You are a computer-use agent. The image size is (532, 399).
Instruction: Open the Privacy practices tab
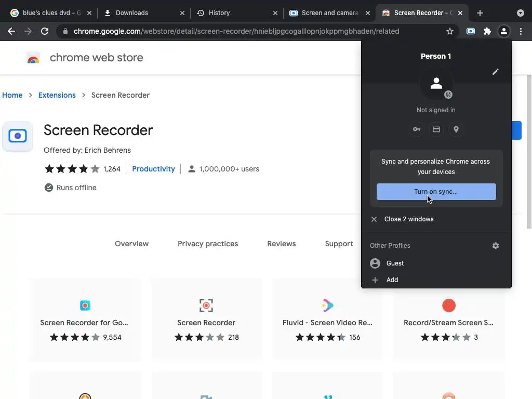point(208,244)
